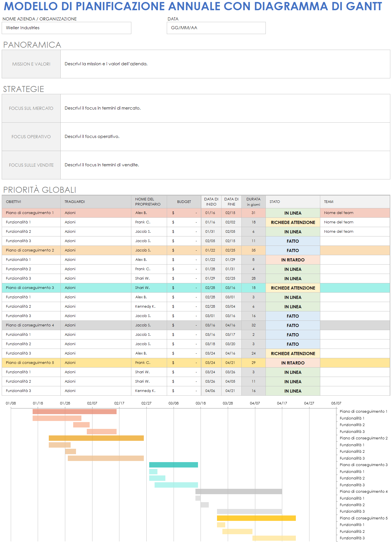Select the Piano di conseguimento 5 table cell
The width and height of the screenshot is (392, 543).
pyautogui.click(x=31, y=363)
